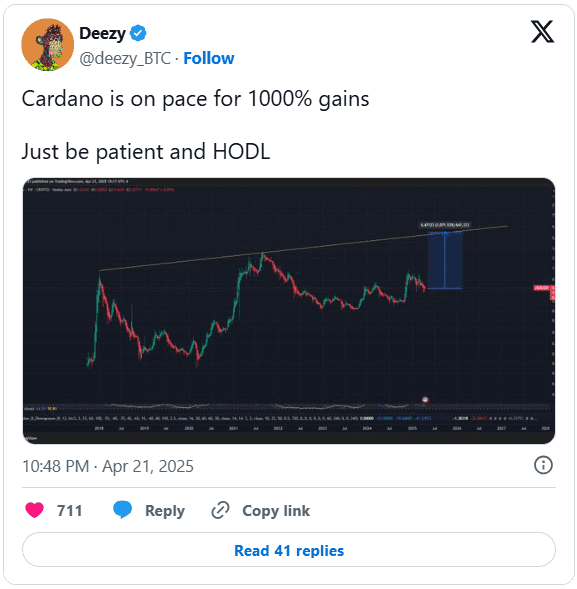Click the blue projection box on chart
This screenshot has height=589, width=577.
point(445,260)
